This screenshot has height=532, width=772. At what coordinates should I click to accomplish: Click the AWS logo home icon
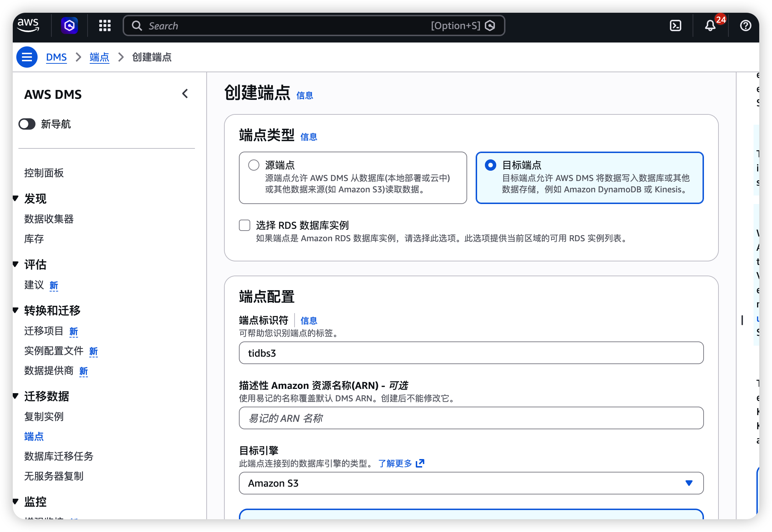[x=28, y=26]
